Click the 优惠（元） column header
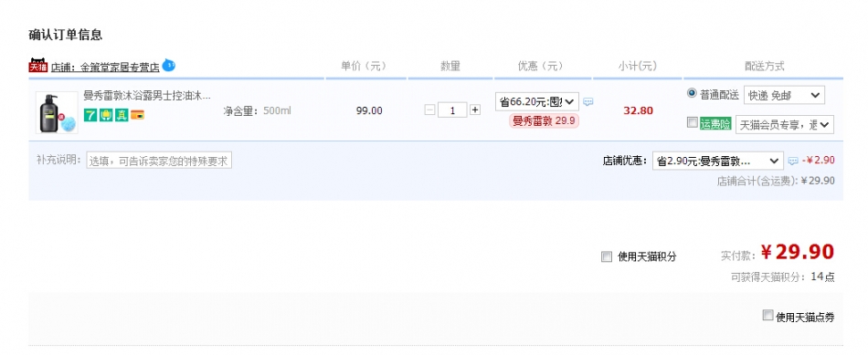Screen dimensions: 868x355 tap(540, 67)
